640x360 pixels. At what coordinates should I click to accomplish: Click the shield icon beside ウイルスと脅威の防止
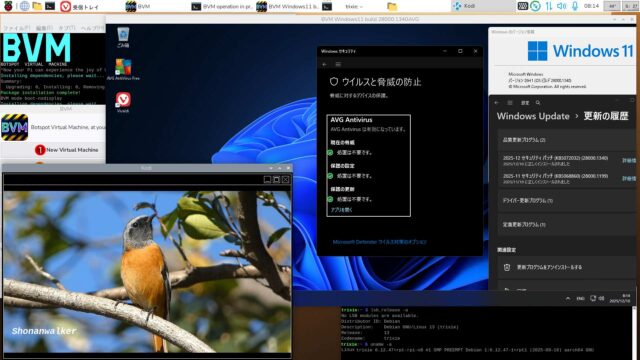tap(333, 82)
